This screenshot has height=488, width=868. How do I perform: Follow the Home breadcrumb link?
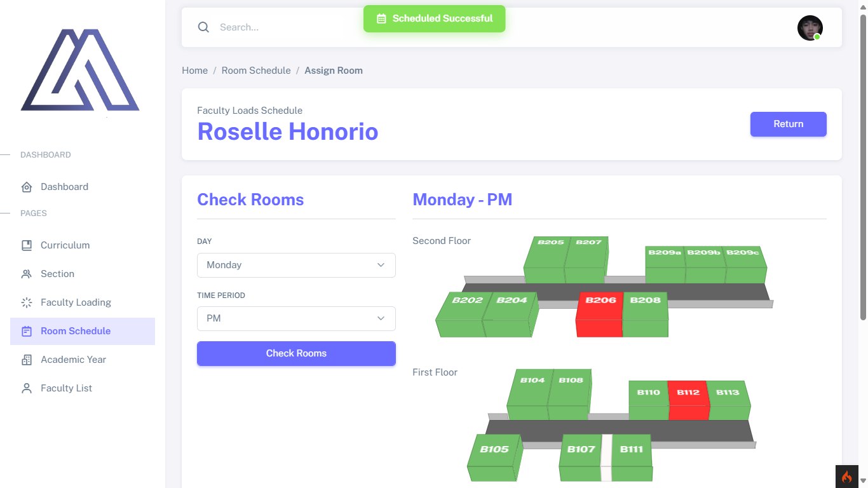coord(194,71)
